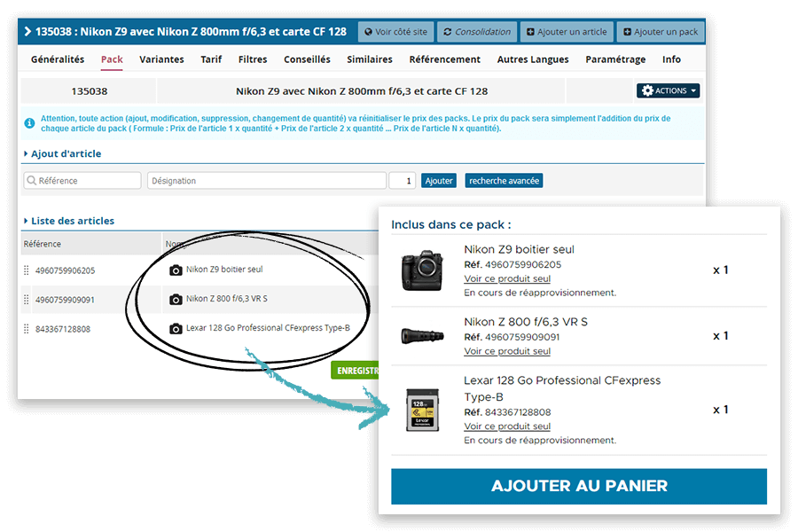The image size is (798, 532).
Task: Follow Voir ce produit seul under Lexar 128 Go
Action: (x=507, y=426)
